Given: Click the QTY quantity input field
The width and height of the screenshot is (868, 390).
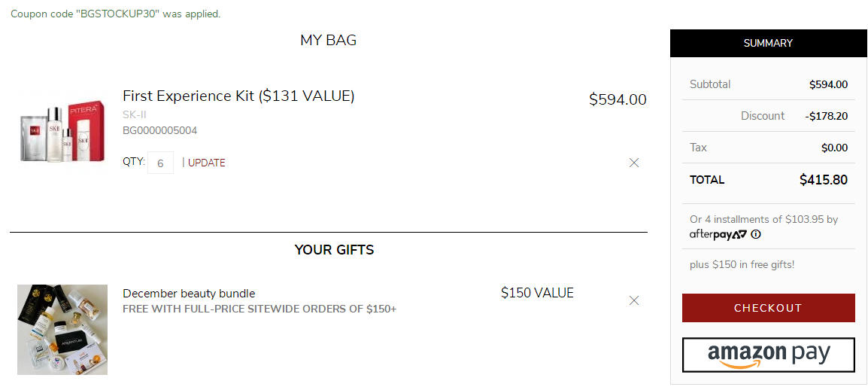Looking at the screenshot, I should click(x=160, y=163).
